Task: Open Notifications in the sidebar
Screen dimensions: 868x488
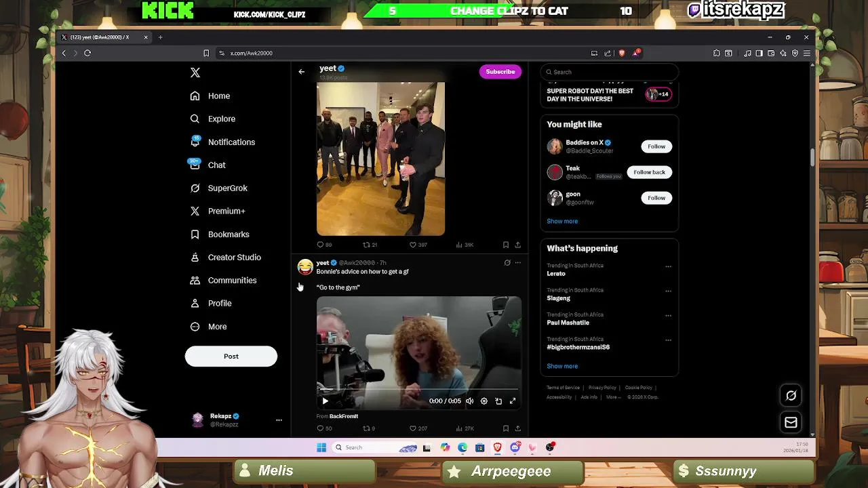Action: (x=222, y=142)
